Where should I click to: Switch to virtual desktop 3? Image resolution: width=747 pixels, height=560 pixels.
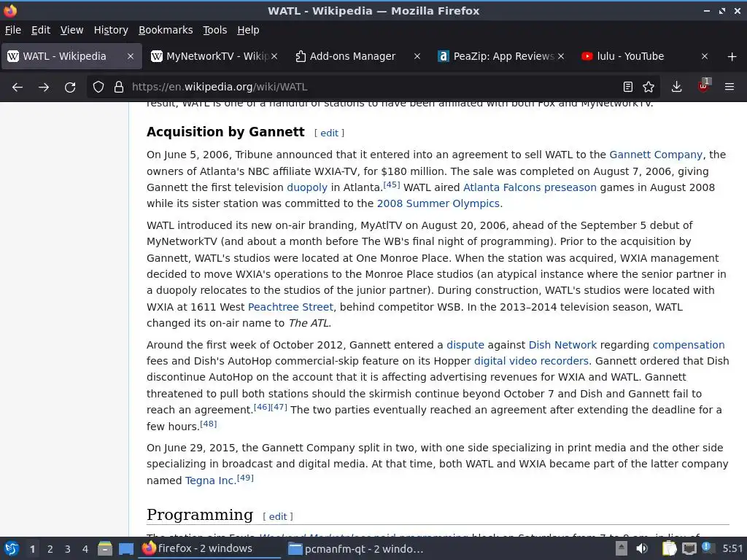tap(68, 549)
